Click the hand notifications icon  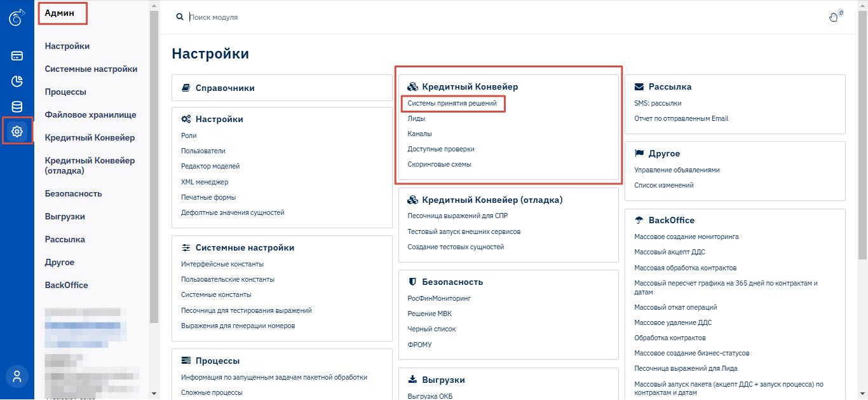834,17
